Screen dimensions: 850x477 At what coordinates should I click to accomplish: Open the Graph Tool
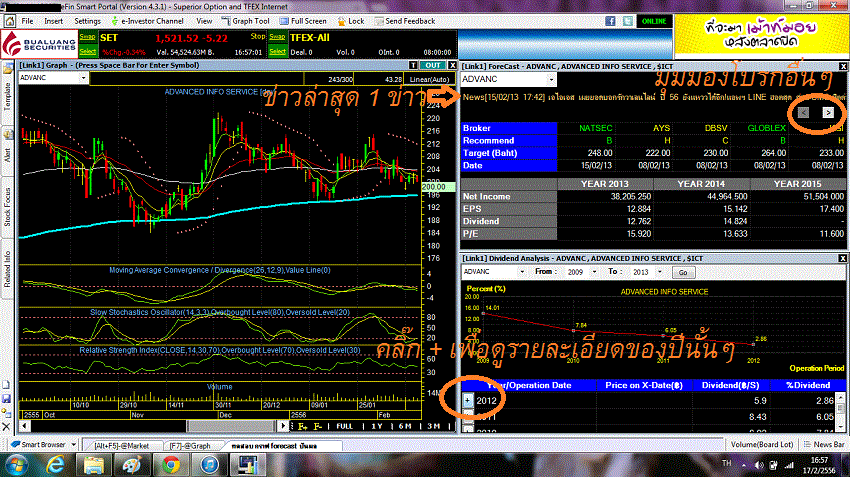246,21
